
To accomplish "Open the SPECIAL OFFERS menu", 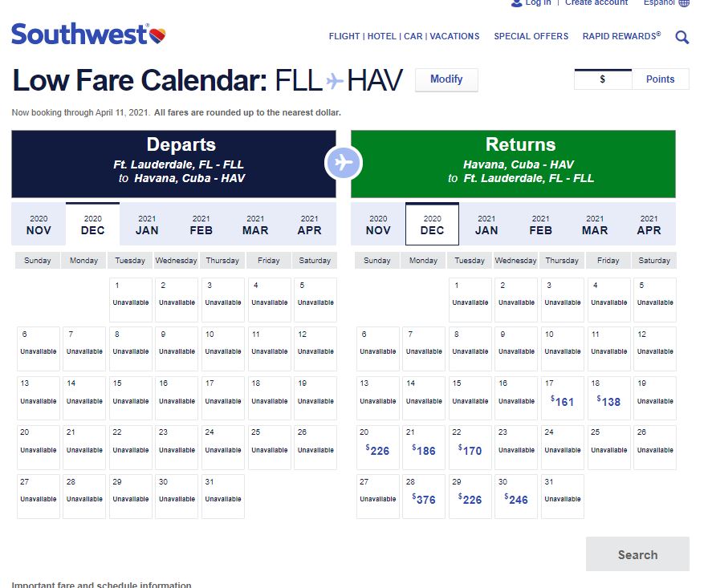I will click(x=531, y=36).
